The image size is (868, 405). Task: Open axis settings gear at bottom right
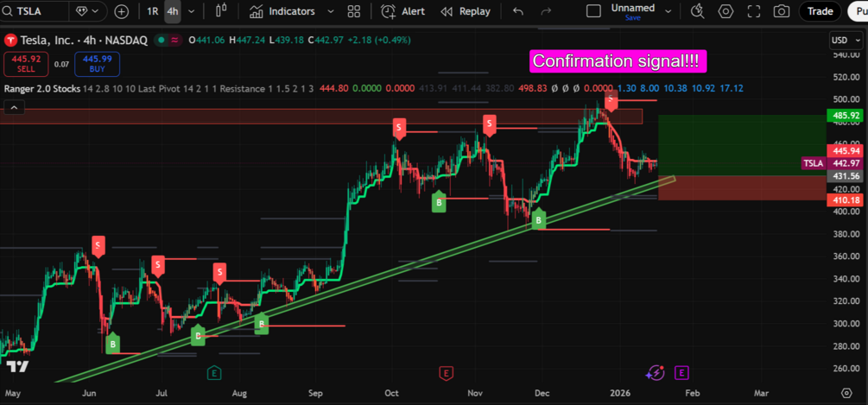pyautogui.click(x=846, y=393)
